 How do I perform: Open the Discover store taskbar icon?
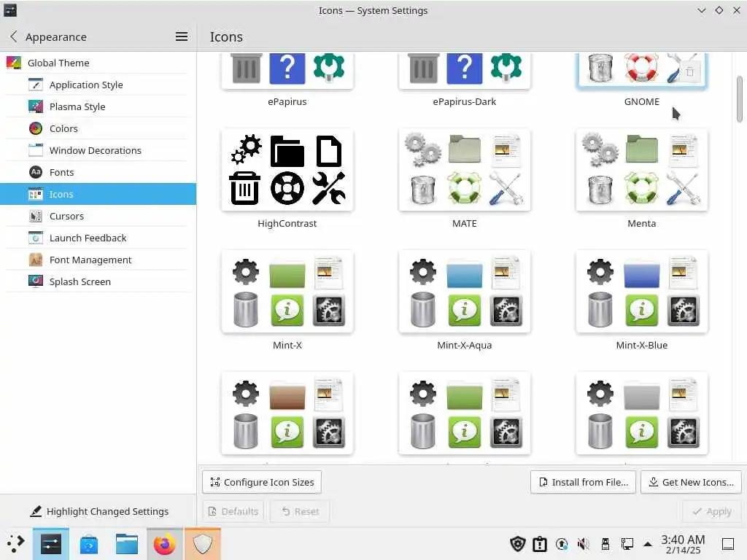pyautogui.click(x=89, y=544)
